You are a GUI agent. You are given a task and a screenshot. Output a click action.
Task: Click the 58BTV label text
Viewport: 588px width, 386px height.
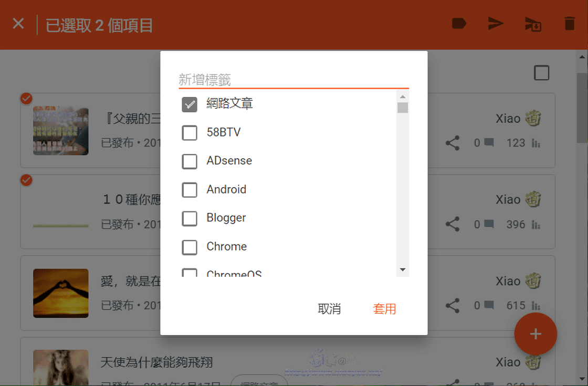click(x=224, y=132)
